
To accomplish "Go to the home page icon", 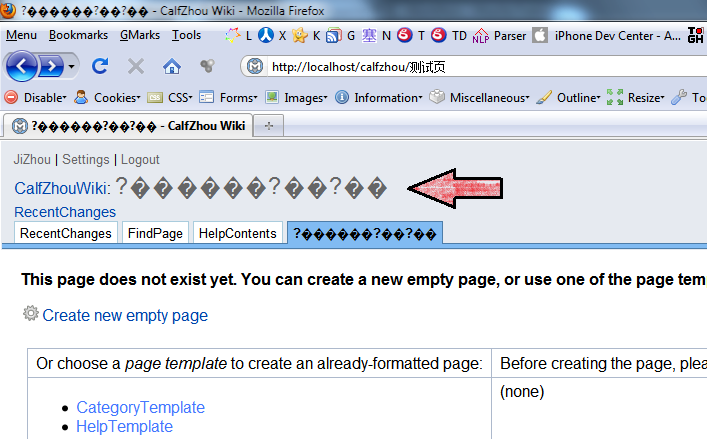I will tap(172, 67).
